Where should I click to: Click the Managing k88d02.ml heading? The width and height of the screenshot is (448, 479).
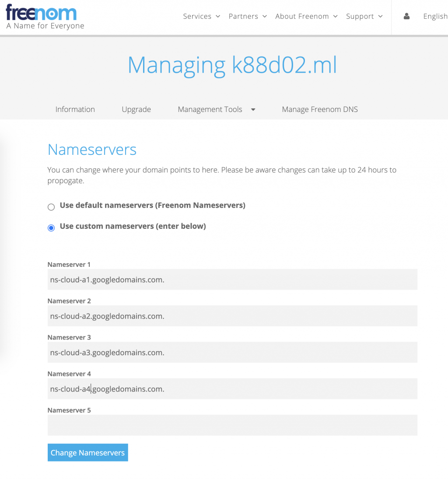point(232,65)
